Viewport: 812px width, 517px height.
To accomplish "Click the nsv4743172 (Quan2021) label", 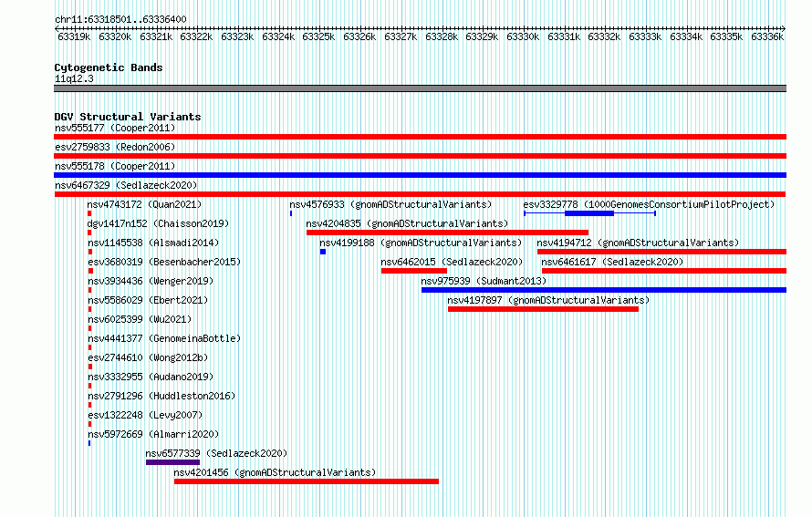I will tap(144, 204).
